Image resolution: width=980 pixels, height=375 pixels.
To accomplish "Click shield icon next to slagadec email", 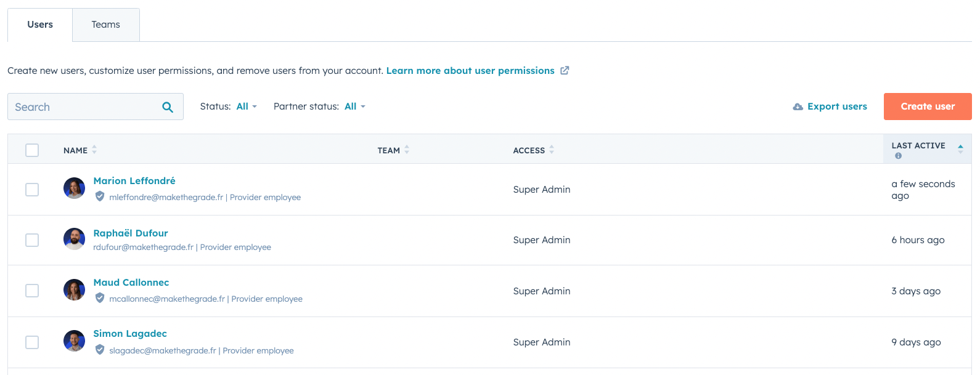I will click(x=100, y=350).
